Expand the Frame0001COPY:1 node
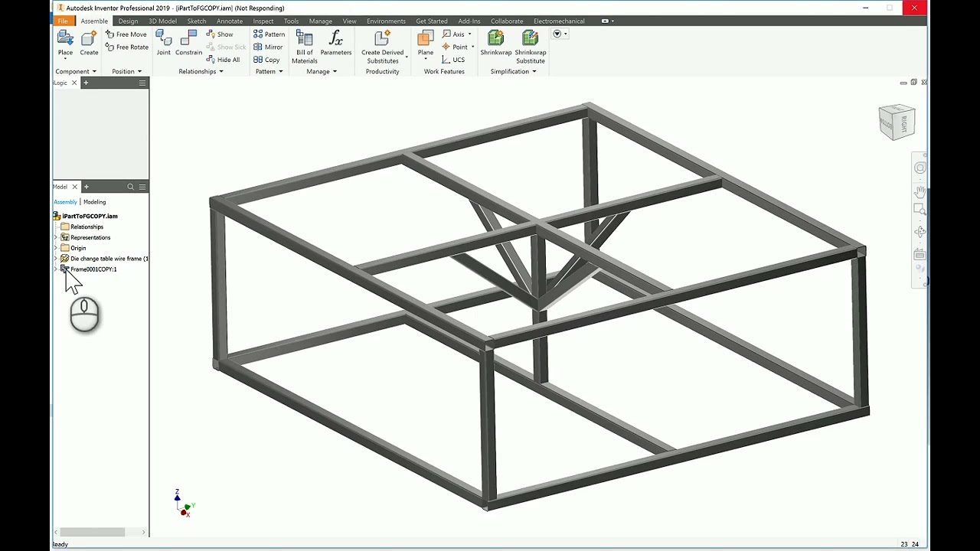 (x=56, y=269)
